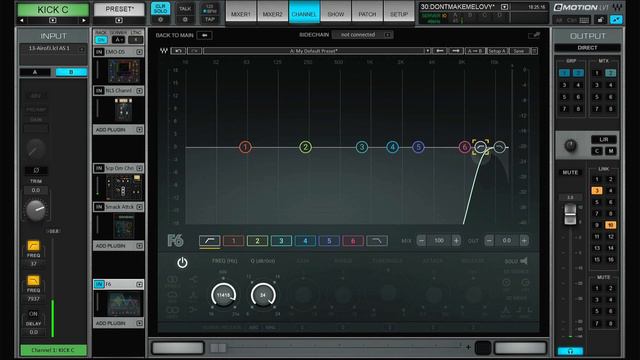Click the L/R output button

coord(604,140)
